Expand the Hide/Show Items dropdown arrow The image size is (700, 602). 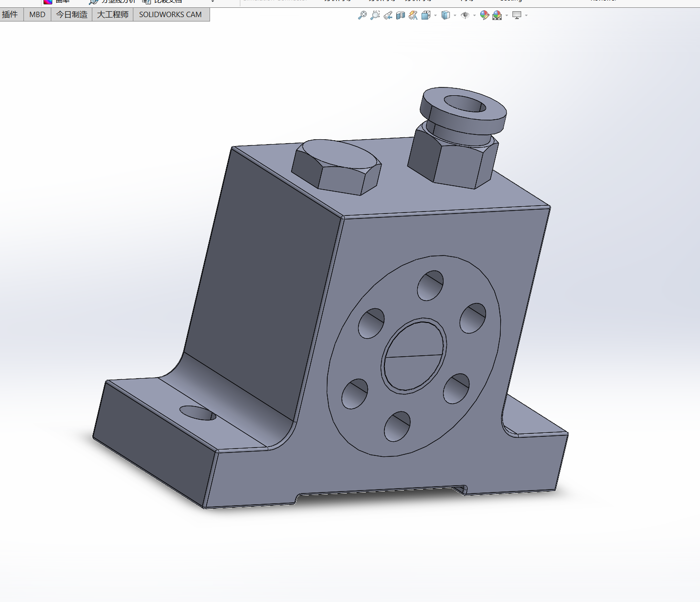(x=474, y=16)
